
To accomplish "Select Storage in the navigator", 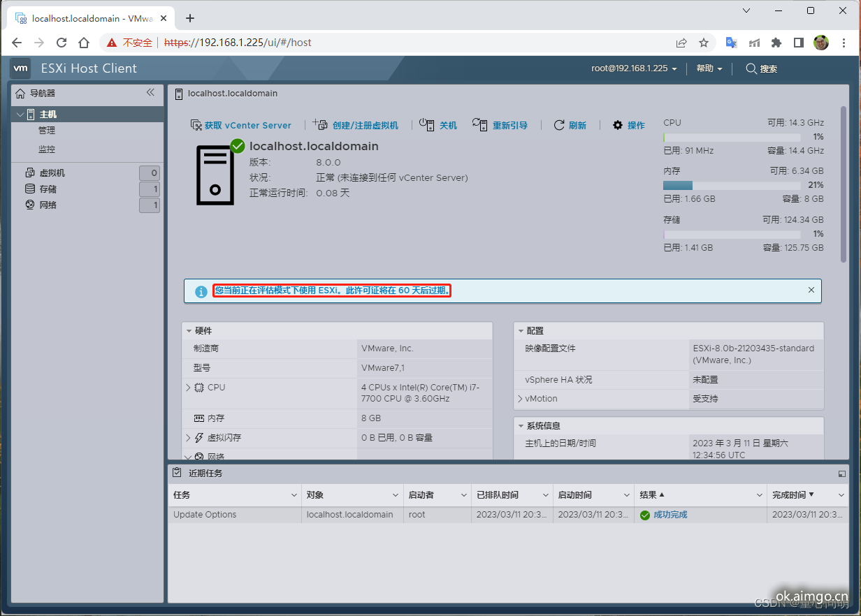I will coord(48,189).
